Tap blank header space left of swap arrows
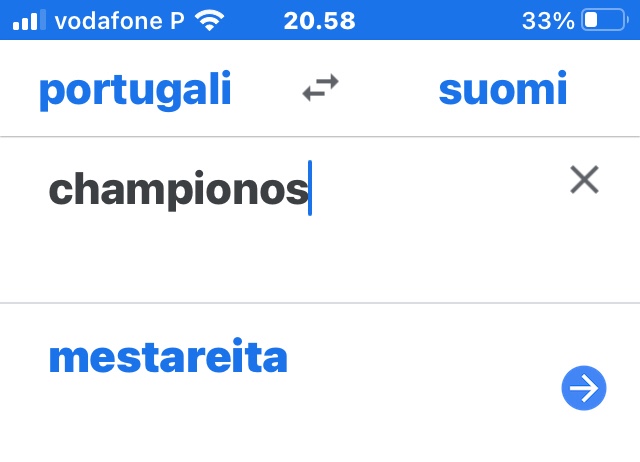Screen dimensions: 640x462 click(265, 90)
